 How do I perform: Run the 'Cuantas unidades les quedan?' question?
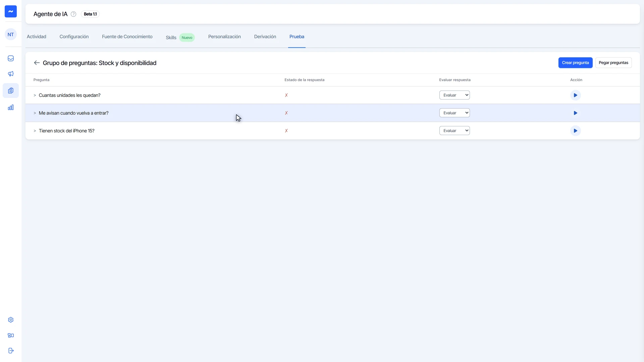click(x=575, y=95)
